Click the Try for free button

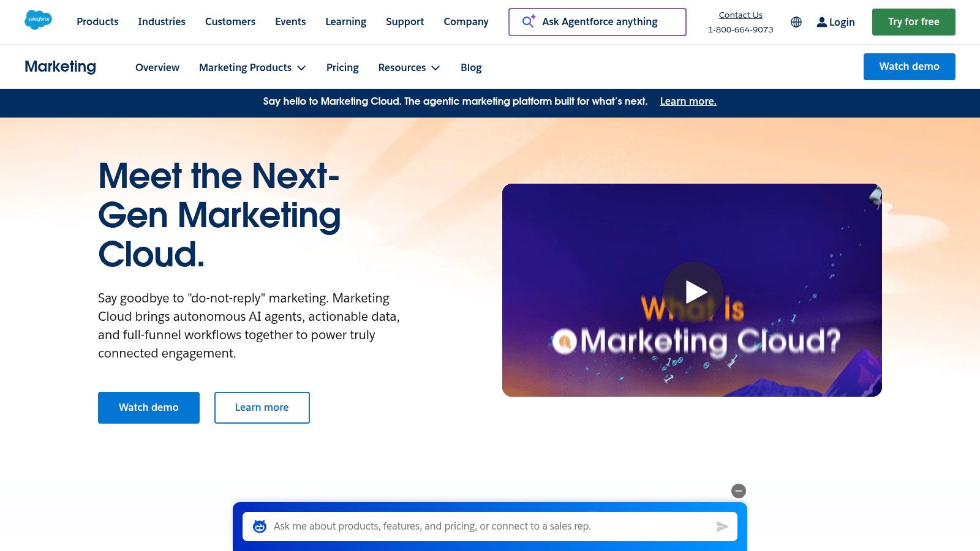coord(913,21)
